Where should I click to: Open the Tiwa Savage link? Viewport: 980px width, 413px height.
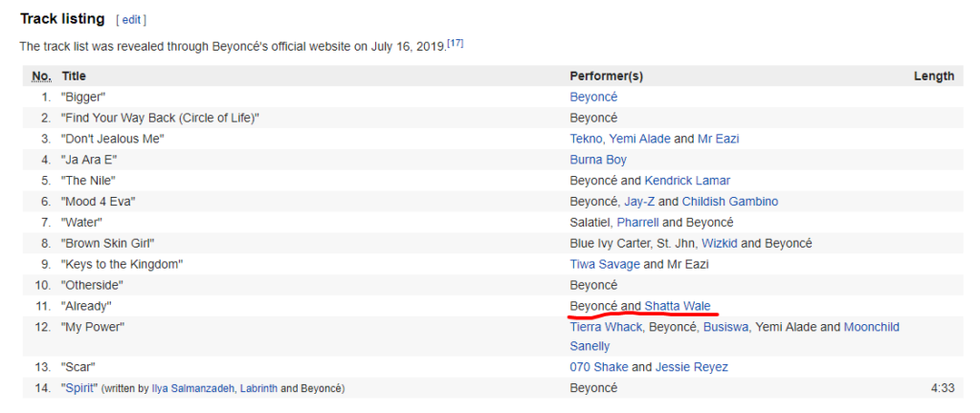pos(605,264)
